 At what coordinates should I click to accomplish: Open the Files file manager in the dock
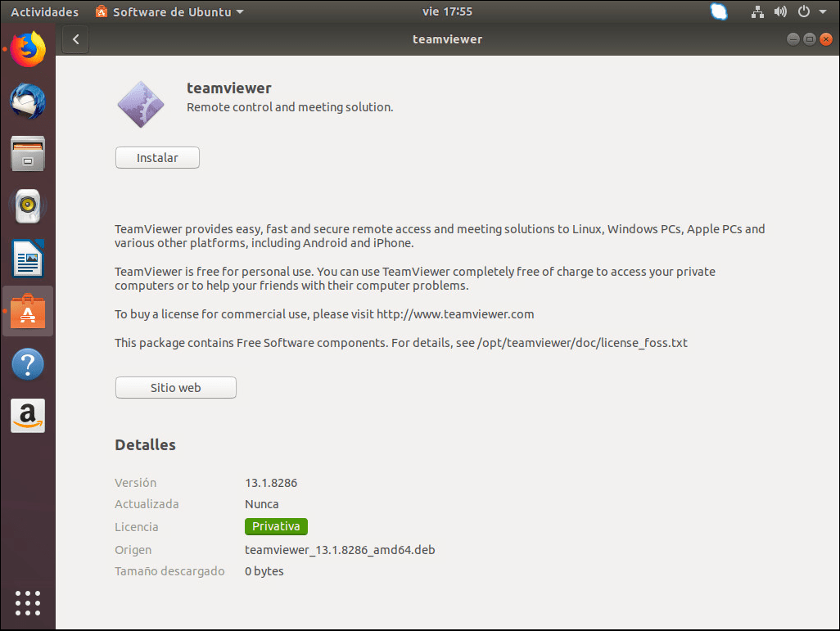click(x=27, y=154)
